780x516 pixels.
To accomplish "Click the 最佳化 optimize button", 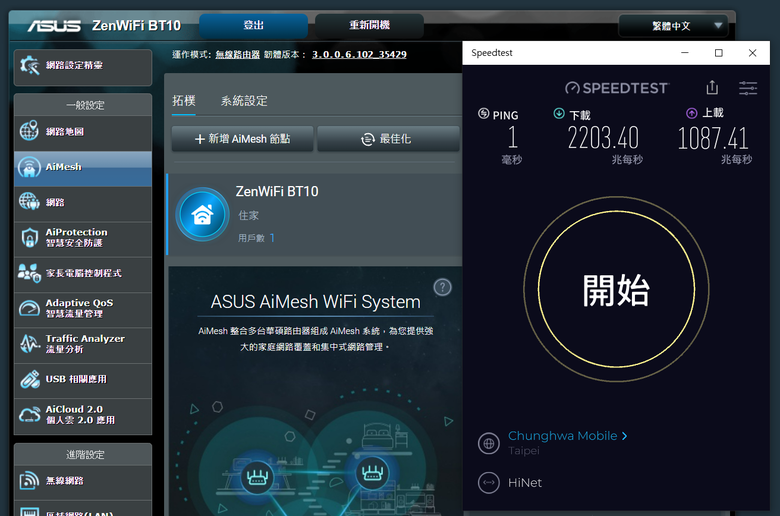I will (388, 139).
